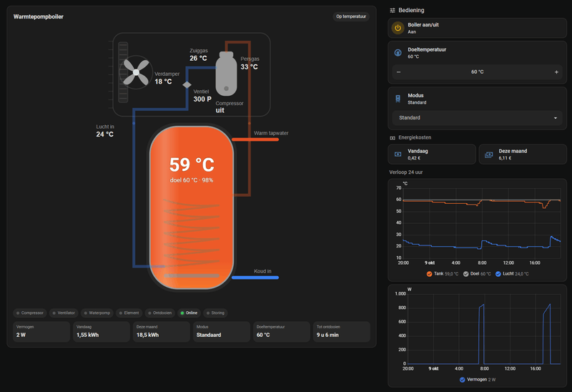Click the Bediening sliders icon
Image resolution: width=572 pixels, height=392 pixels.
coord(393,10)
